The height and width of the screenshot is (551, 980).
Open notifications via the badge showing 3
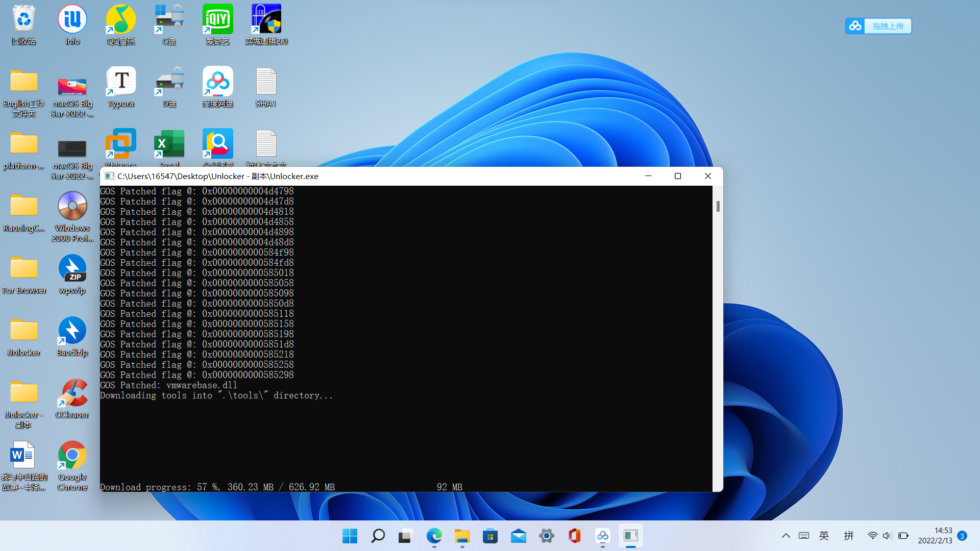click(x=963, y=536)
